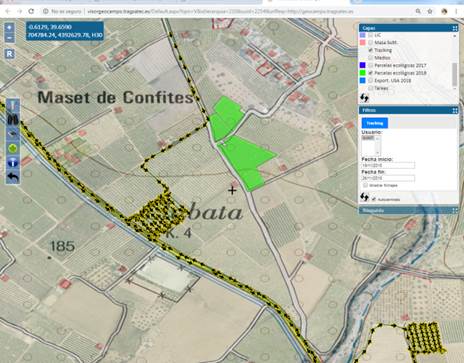Click the Fecha inicio date field
The width and height of the screenshot is (464, 363).
tap(388, 165)
